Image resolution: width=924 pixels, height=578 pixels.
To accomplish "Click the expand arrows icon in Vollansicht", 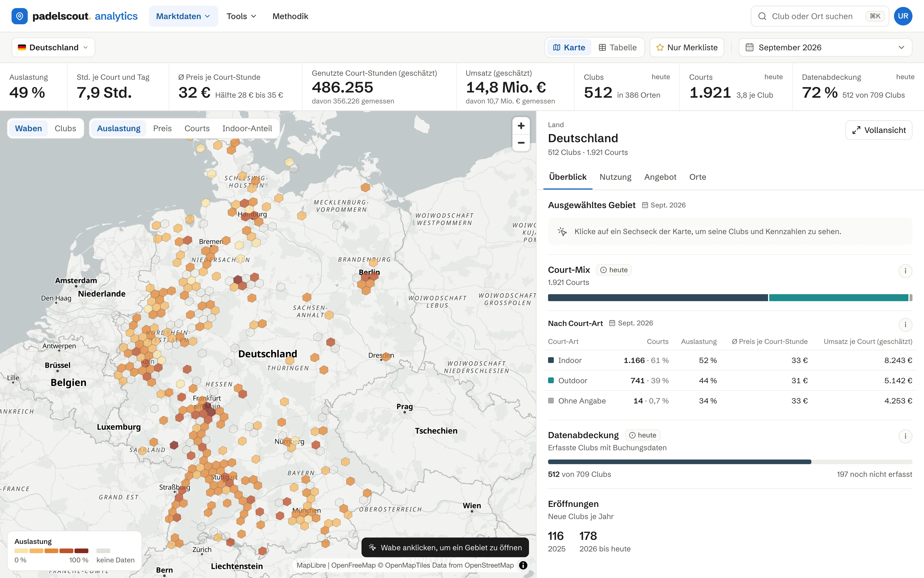I will coord(856,130).
